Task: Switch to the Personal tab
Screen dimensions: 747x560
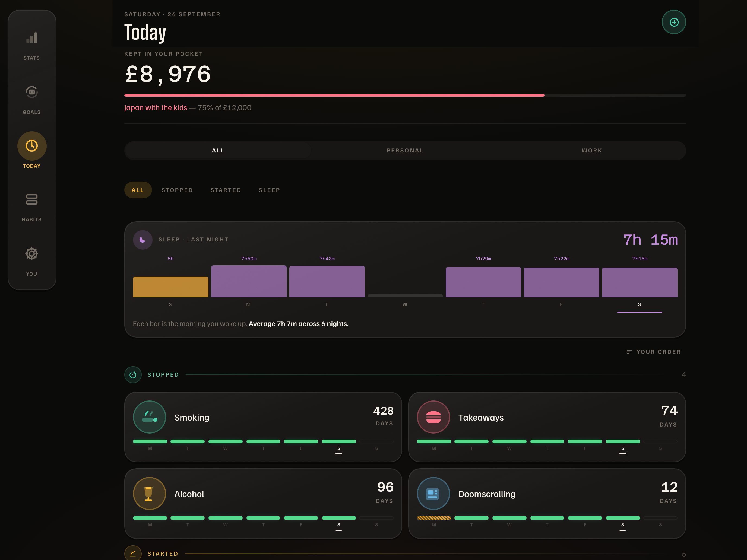Action: coord(405,151)
